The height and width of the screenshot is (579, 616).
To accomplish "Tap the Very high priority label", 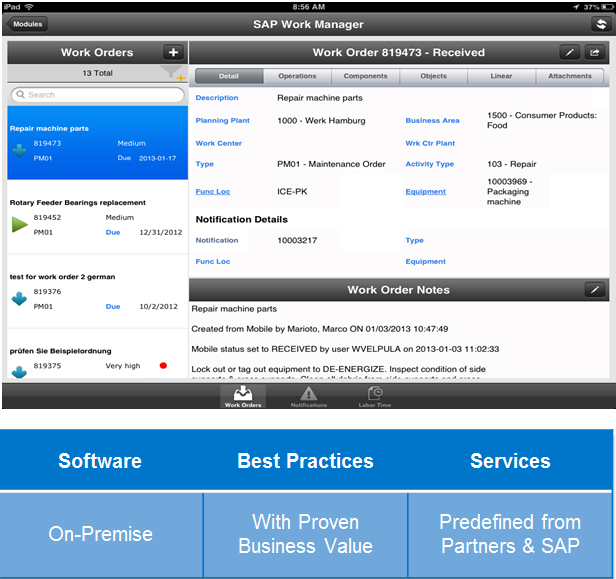I will click(123, 366).
